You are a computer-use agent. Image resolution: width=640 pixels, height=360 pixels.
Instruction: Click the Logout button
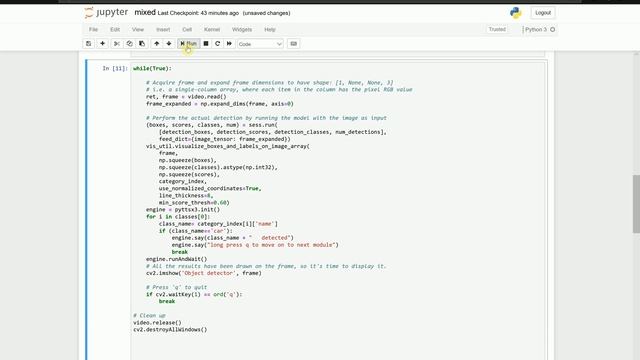click(543, 13)
